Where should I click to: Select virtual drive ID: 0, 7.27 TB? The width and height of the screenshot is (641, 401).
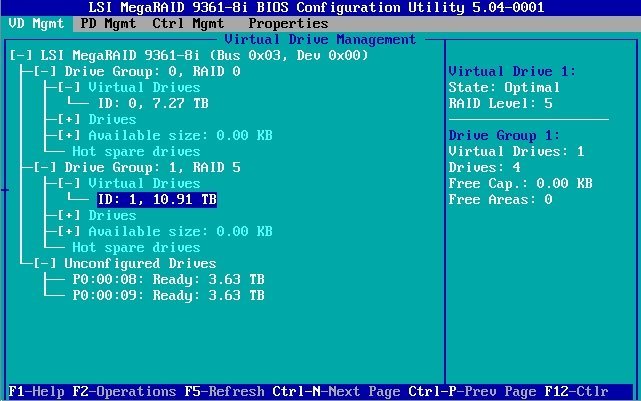pos(153,103)
